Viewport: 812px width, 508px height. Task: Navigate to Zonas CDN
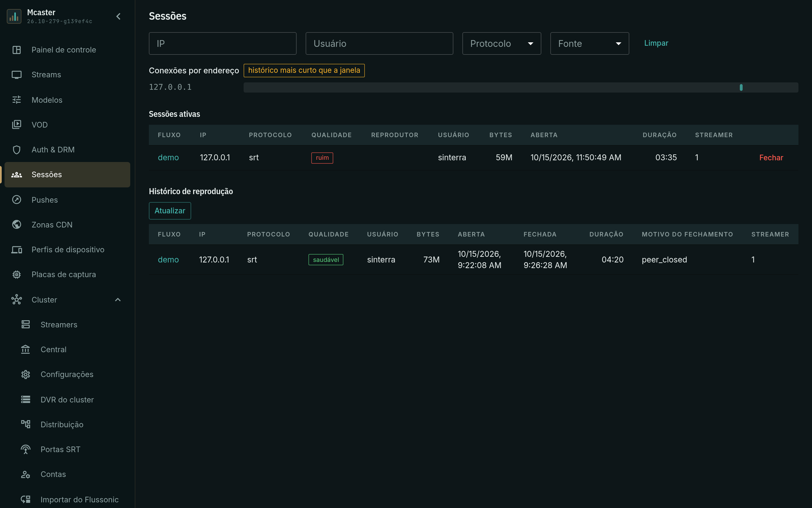point(67,224)
